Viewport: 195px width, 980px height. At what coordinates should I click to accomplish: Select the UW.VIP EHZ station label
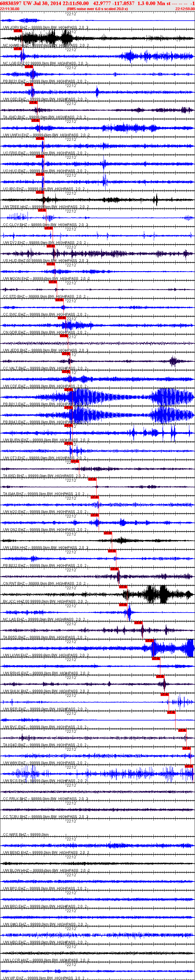tap(44, 978)
